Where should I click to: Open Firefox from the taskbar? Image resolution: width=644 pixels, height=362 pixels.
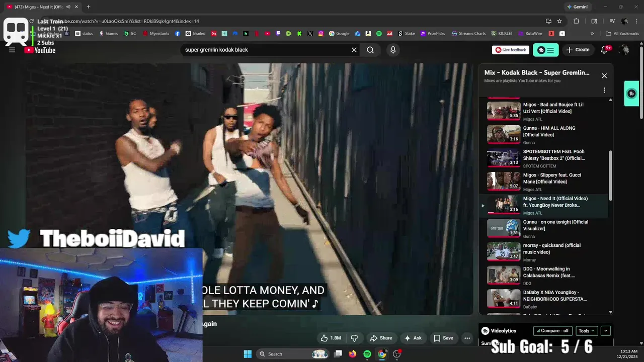tap(353, 354)
